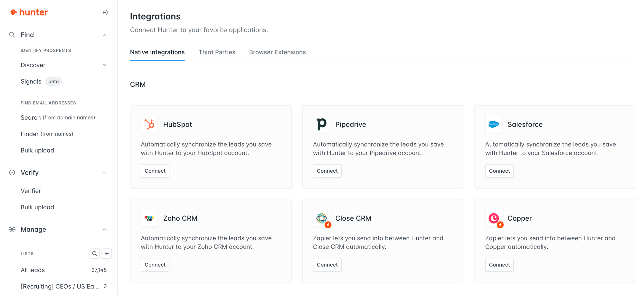Click the HubSpot logo icon
The image size is (644, 295).
point(149,124)
